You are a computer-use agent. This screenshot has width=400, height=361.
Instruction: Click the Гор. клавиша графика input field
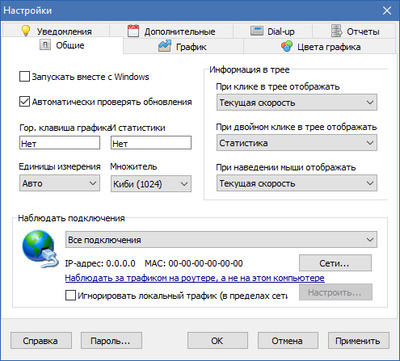[60, 143]
